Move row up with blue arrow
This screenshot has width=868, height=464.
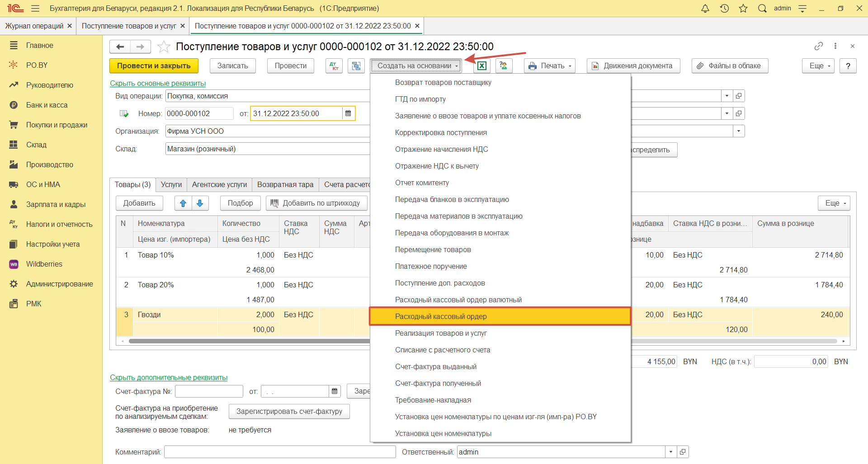183,203
